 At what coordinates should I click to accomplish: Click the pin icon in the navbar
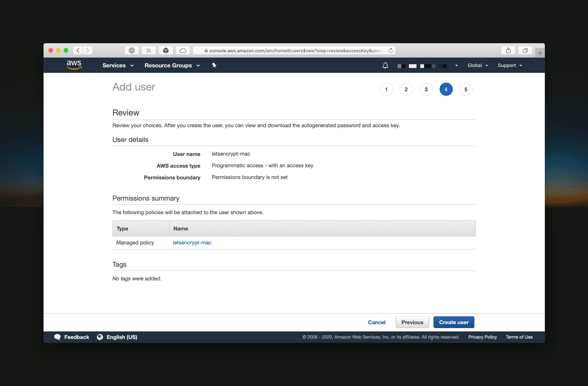(214, 65)
